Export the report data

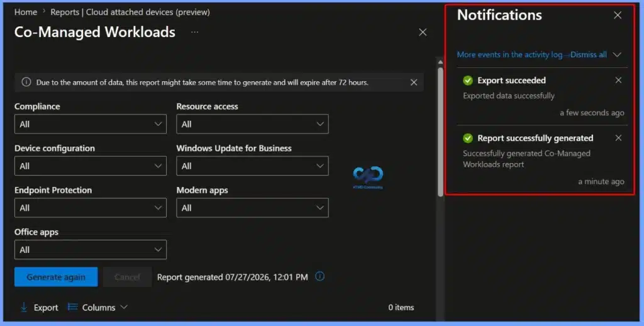click(39, 308)
